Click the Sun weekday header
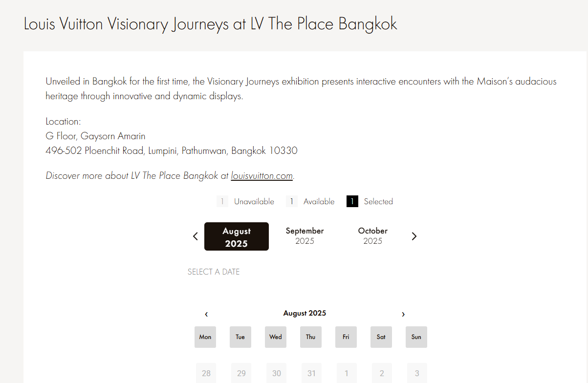 click(416, 337)
